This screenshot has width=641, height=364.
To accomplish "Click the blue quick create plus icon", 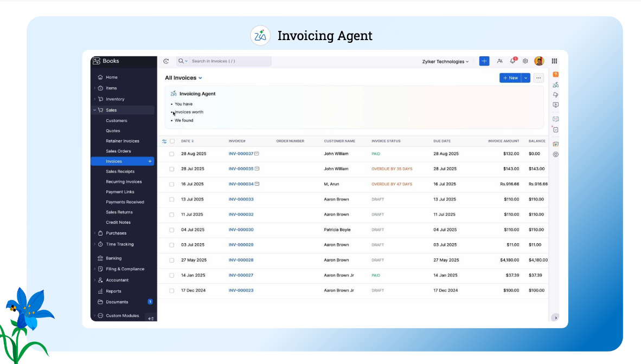I will pyautogui.click(x=484, y=61).
